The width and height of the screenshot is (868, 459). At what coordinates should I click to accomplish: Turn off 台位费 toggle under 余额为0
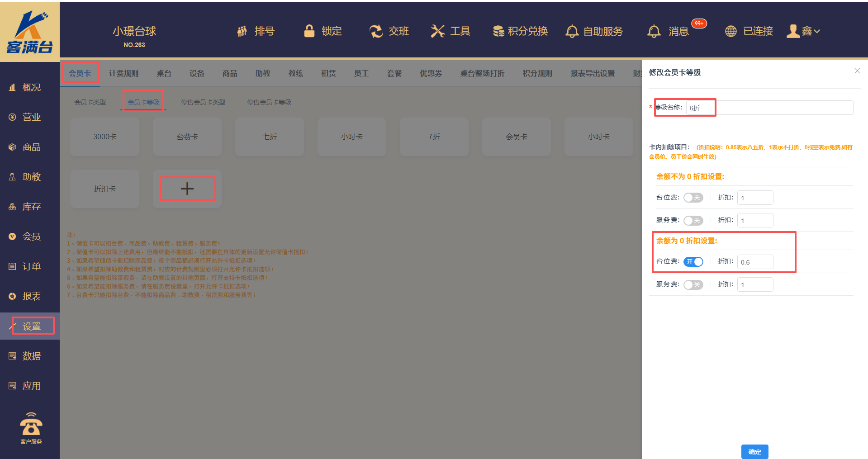pyautogui.click(x=693, y=262)
